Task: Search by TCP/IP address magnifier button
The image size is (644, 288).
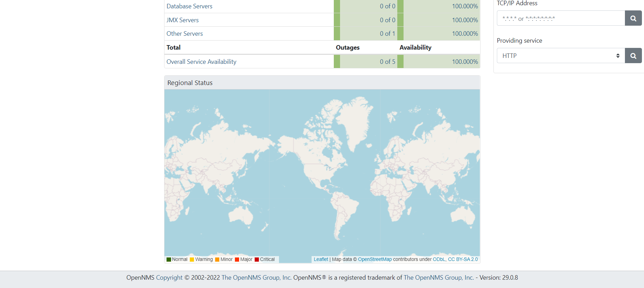Action: pyautogui.click(x=633, y=18)
